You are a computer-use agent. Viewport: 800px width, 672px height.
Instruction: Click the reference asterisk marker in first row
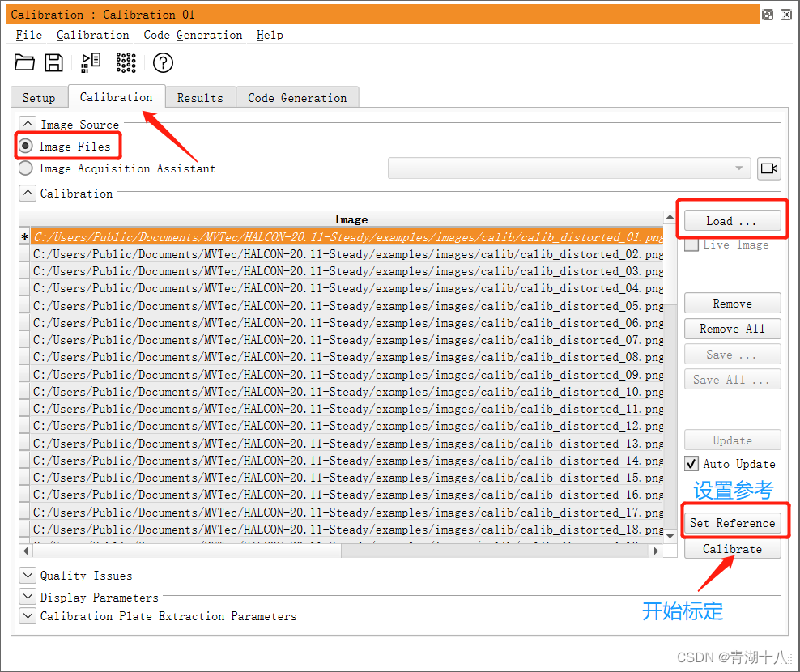point(24,237)
